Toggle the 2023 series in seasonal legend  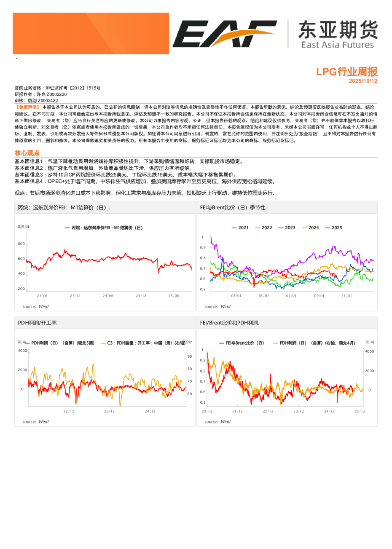pos(287,228)
